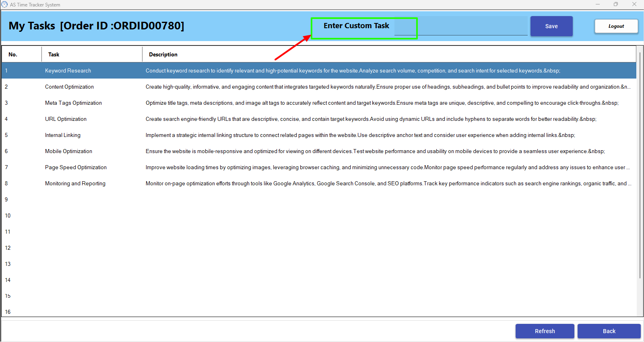
Task: Click the Internal Linking description text
Action: coord(360,135)
